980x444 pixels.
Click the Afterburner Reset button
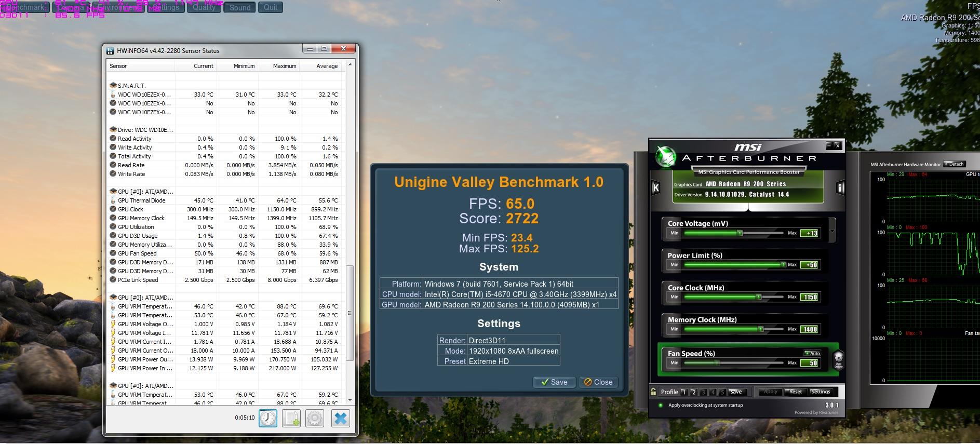click(x=795, y=392)
